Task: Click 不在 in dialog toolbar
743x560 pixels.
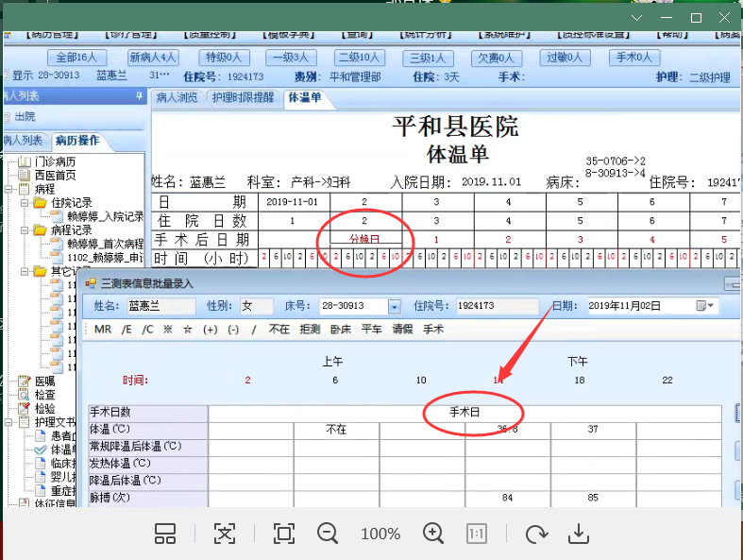Action: [279, 329]
